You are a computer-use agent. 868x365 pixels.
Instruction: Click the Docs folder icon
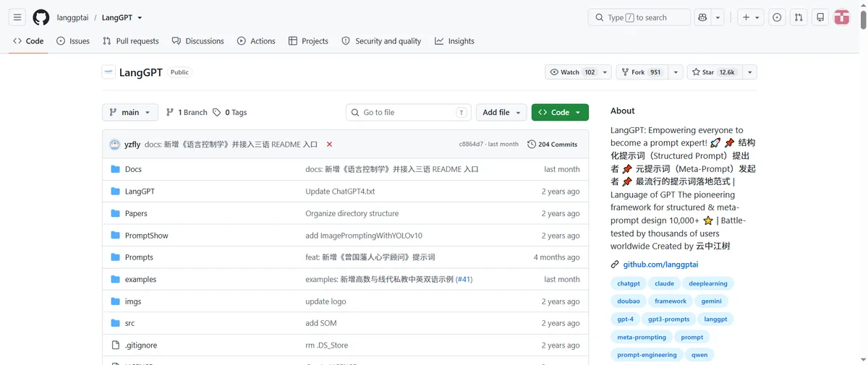click(115, 169)
